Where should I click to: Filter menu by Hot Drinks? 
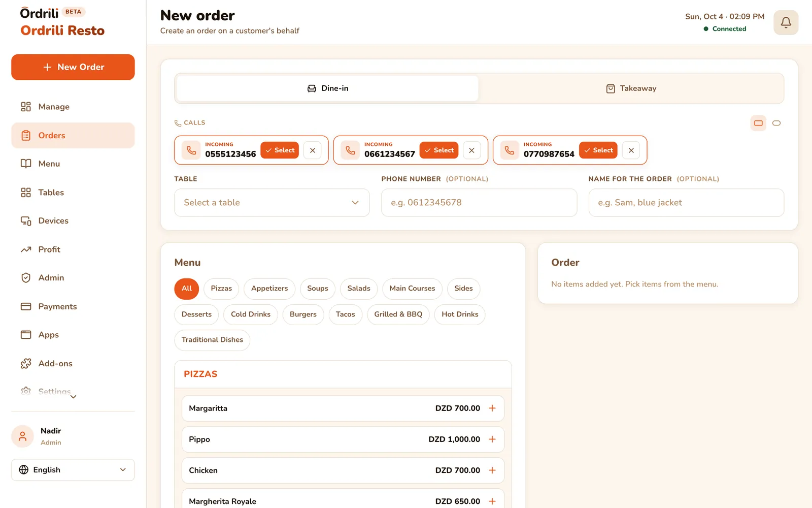pyautogui.click(x=460, y=314)
